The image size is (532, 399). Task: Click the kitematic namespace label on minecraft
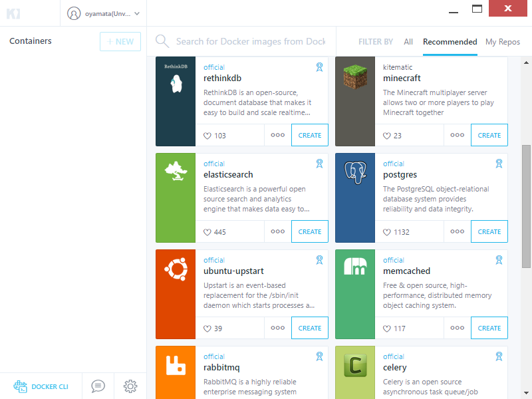pos(398,67)
